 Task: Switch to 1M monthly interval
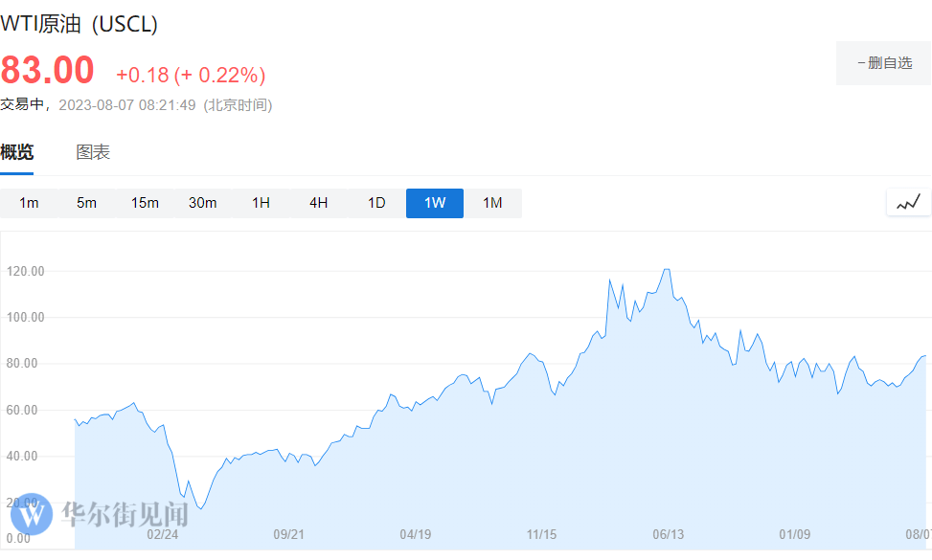pyautogui.click(x=492, y=203)
